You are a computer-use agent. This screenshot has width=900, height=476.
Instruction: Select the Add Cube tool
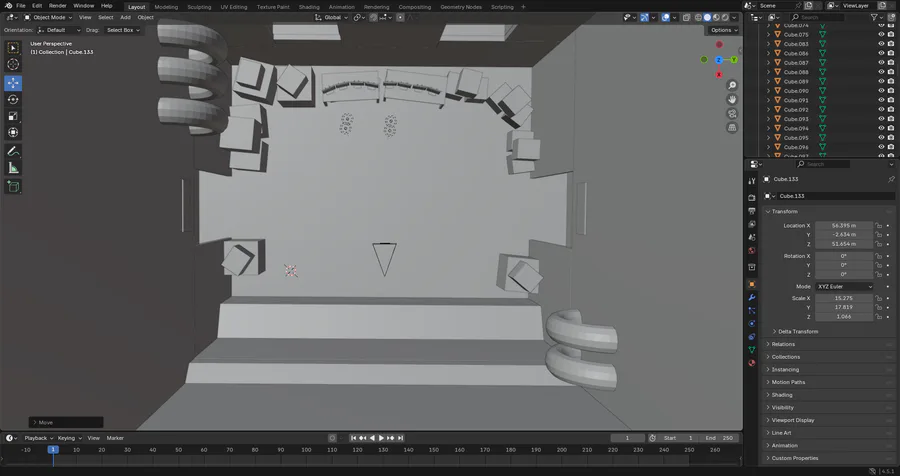(x=13, y=187)
